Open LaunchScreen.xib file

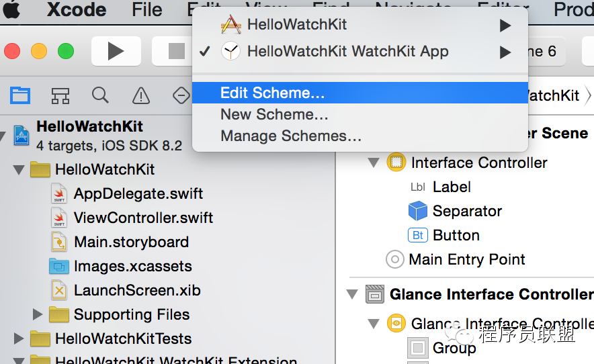click(x=137, y=291)
